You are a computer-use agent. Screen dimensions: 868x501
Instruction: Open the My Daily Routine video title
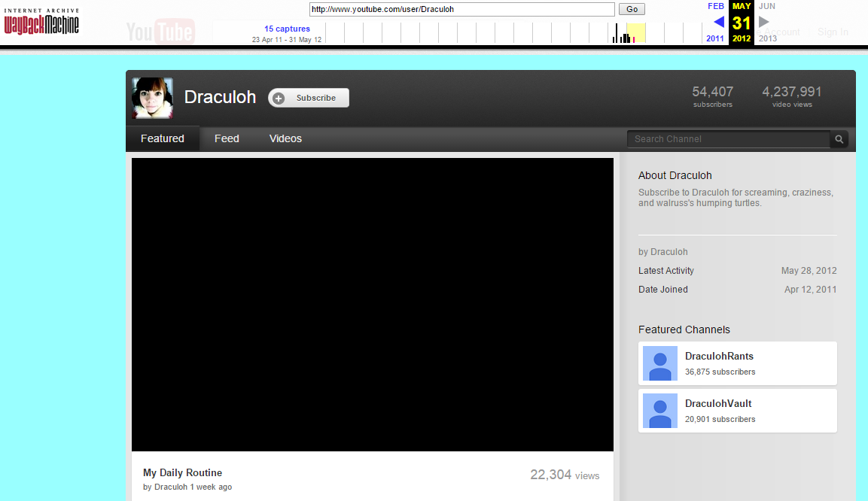[182, 473]
